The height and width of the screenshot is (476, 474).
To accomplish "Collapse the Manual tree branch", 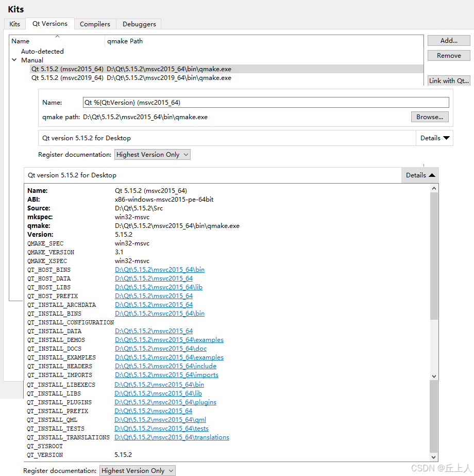I will (x=14, y=60).
